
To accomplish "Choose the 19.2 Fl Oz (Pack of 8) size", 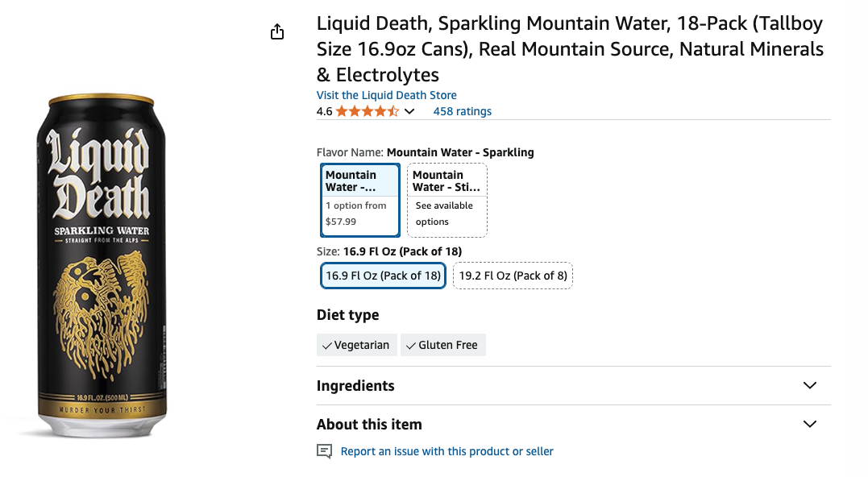I will (x=513, y=275).
